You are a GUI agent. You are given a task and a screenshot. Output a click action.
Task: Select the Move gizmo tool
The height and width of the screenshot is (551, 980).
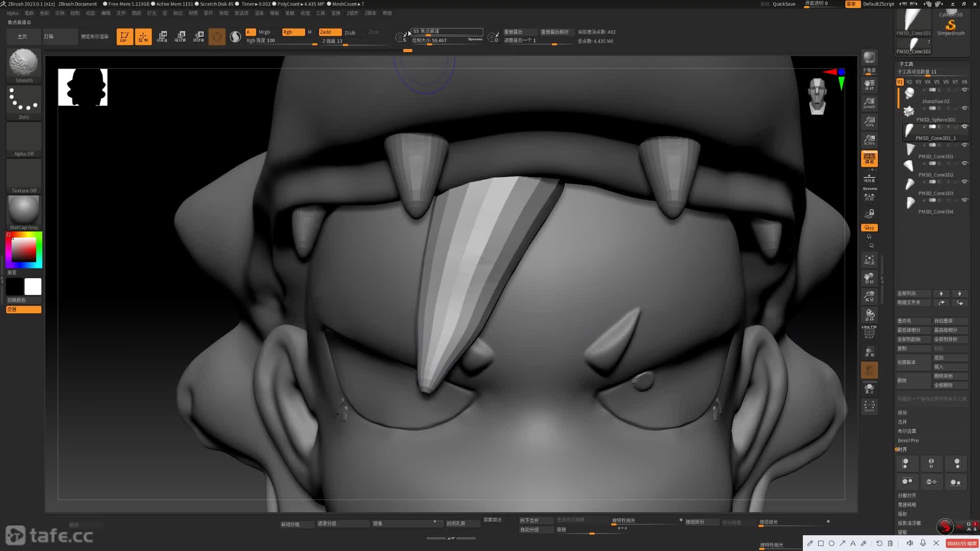[162, 37]
